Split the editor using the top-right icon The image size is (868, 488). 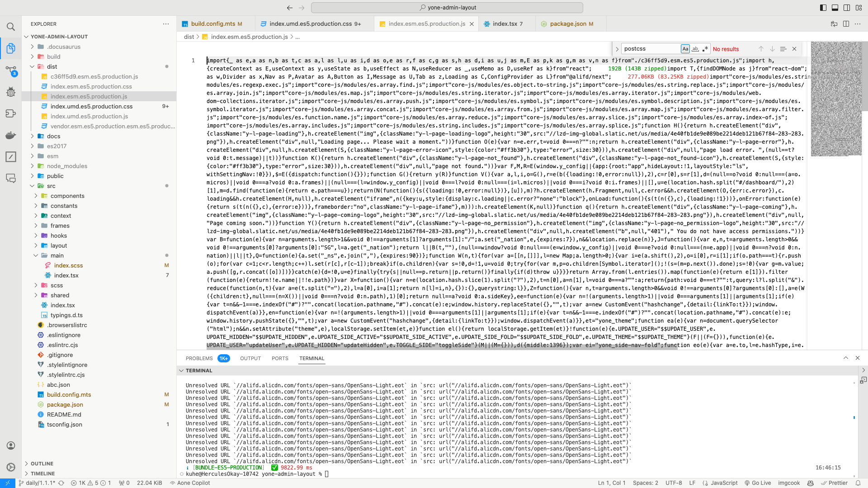point(846,24)
